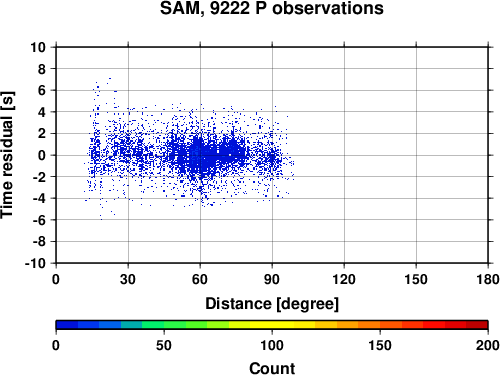Click the colorbar tick label 200
Viewport: 500px width, 375px height.
(488, 345)
